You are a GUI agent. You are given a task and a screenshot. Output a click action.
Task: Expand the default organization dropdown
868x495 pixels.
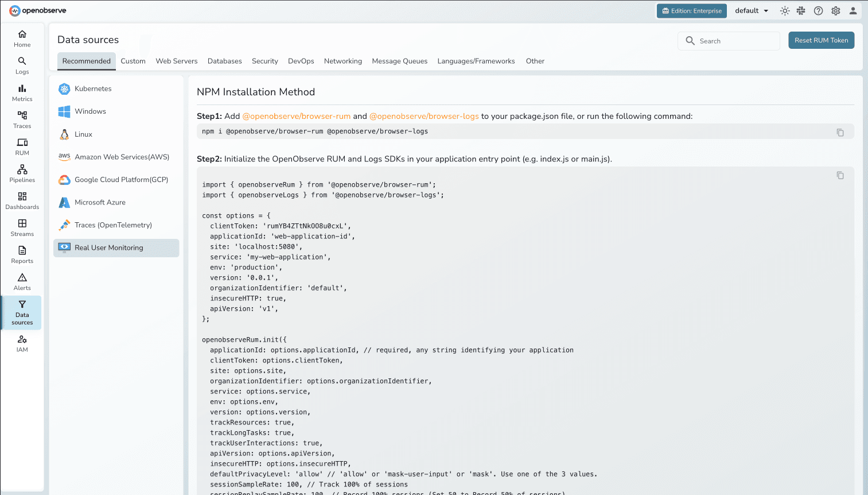click(x=751, y=10)
